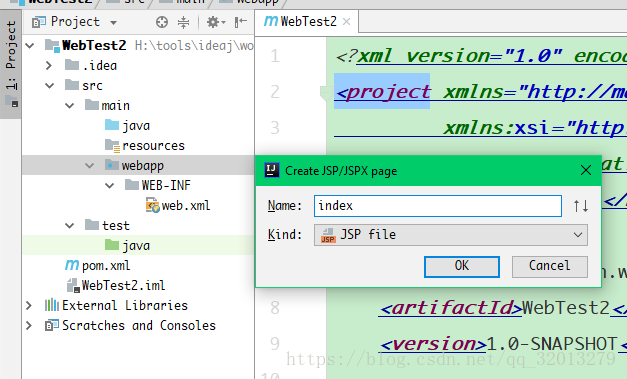Select the .idea folder icon
Viewport: 627px width, 379px height.
[x=72, y=65]
